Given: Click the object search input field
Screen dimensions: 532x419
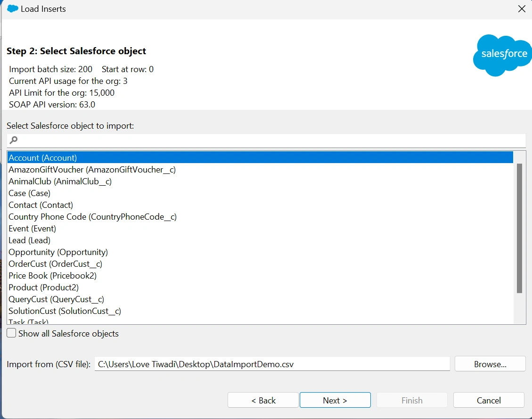Looking at the screenshot, I should pyautogui.click(x=264, y=140).
